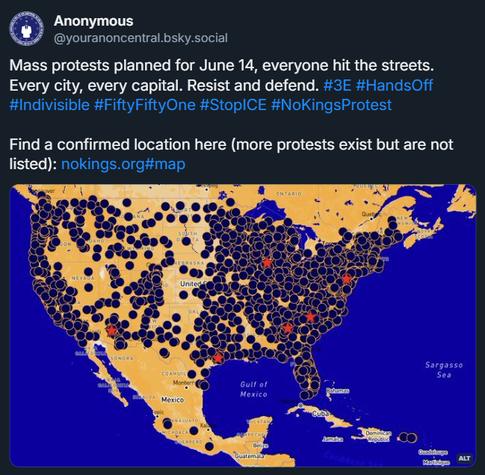Follow the nokings.org#map link
This screenshot has width=485, height=475.
[x=123, y=164]
